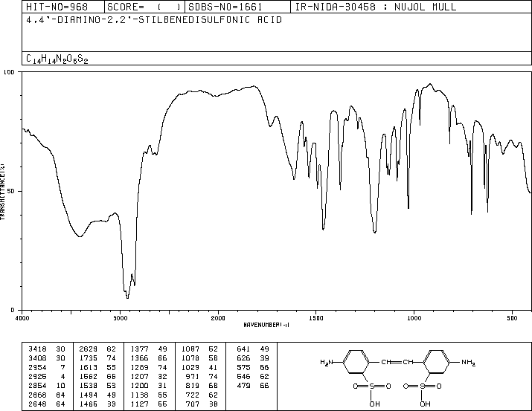Click the 626 peak value
532x411 pixels.
[243, 358]
